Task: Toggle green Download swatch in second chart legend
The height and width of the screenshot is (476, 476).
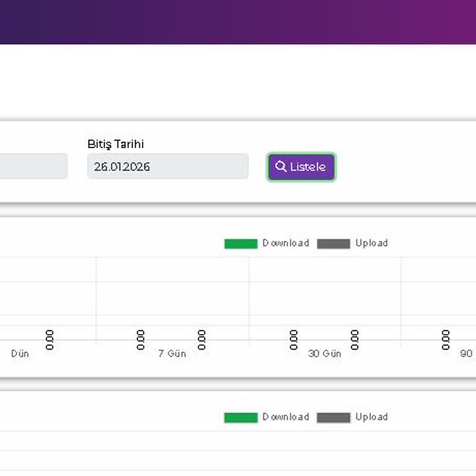Action: (240, 418)
